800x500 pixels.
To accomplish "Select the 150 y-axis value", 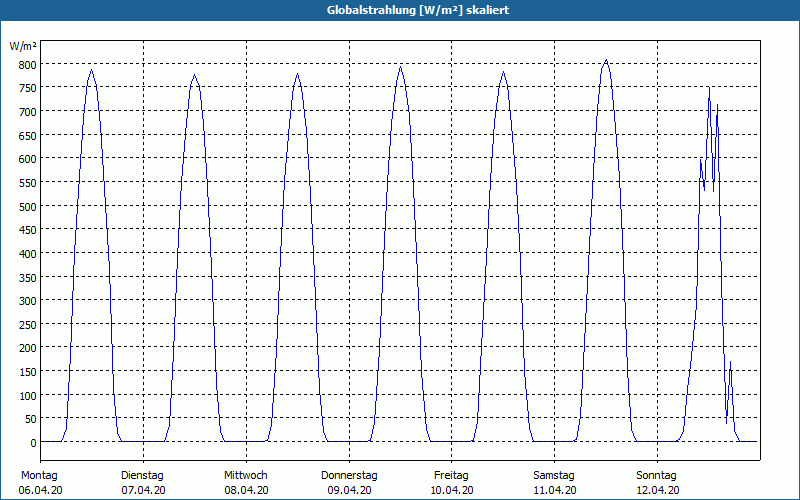I will (28, 372).
